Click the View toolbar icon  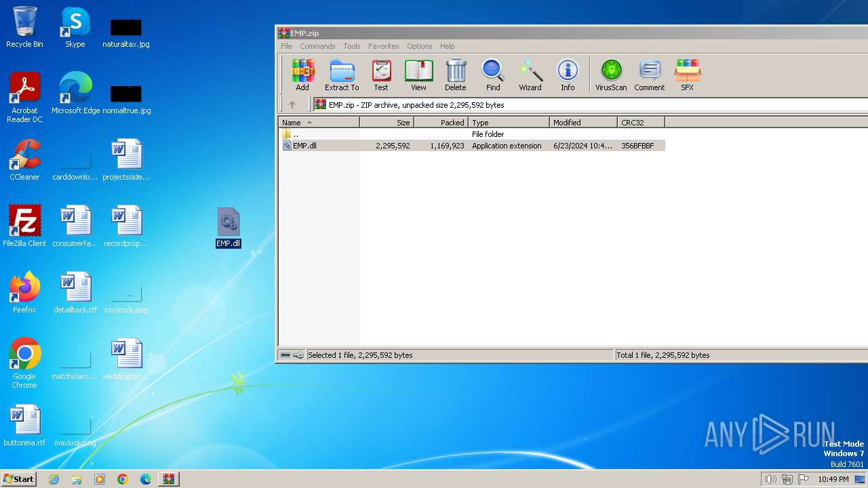pyautogui.click(x=419, y=75)
